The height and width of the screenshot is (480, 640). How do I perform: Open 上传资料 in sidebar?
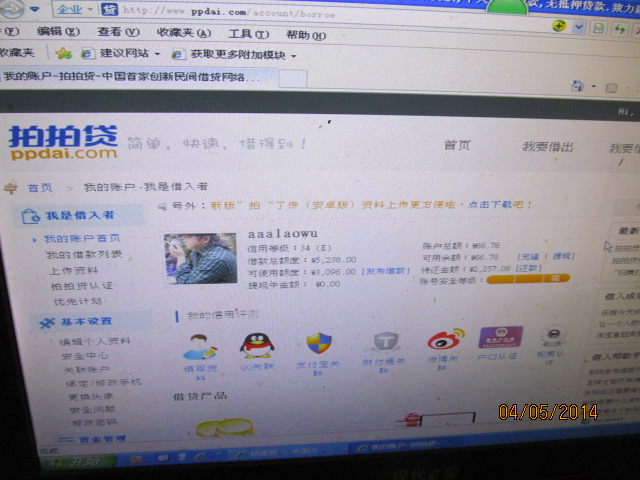click(74, 271)
